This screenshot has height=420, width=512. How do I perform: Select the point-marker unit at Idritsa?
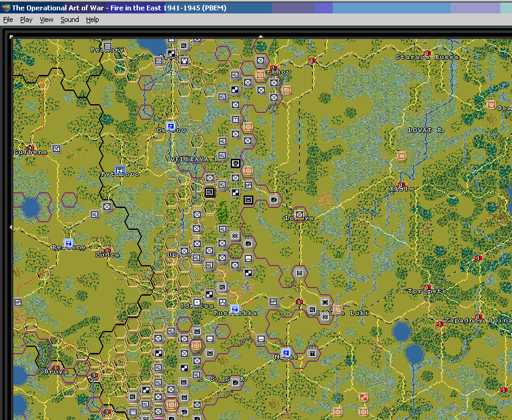coord(197,302)
